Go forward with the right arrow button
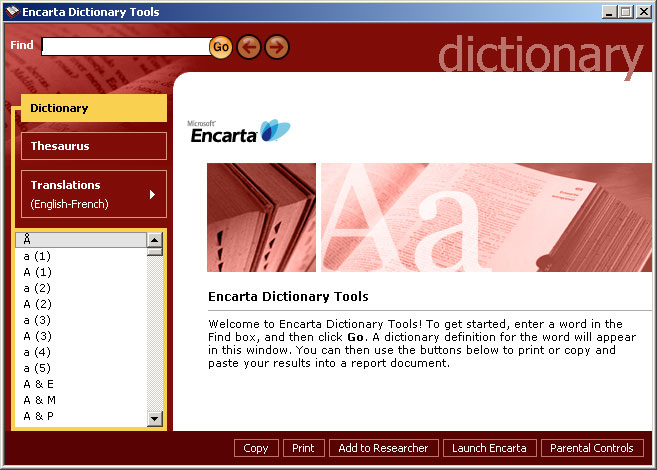The image size is (657, 470). click(x=277, y=46)
